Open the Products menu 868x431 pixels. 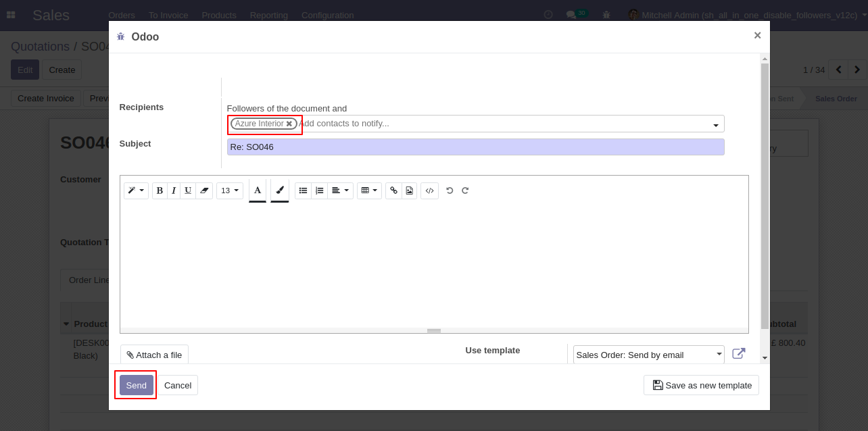pyautogui.click(x=219, y=15)
